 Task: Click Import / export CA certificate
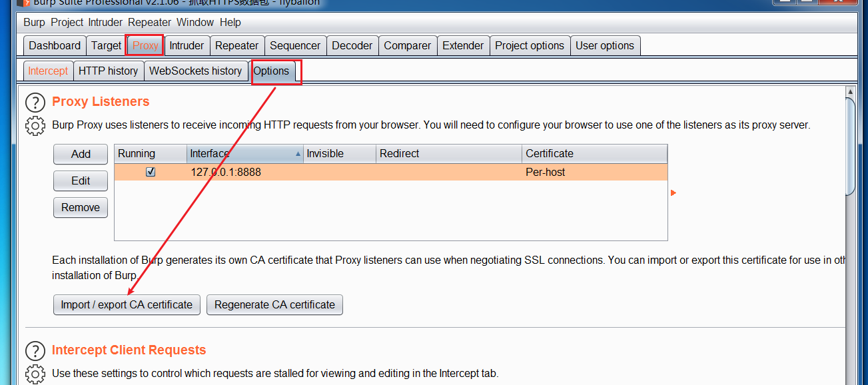point(127,304)
